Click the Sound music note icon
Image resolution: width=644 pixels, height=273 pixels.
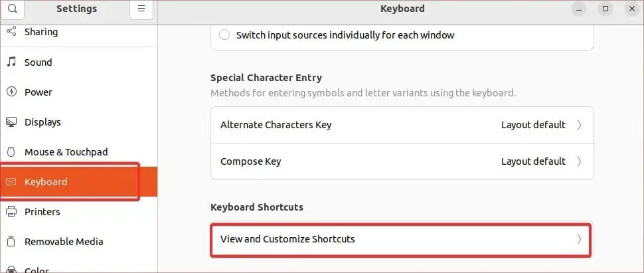tap(11, 62)
